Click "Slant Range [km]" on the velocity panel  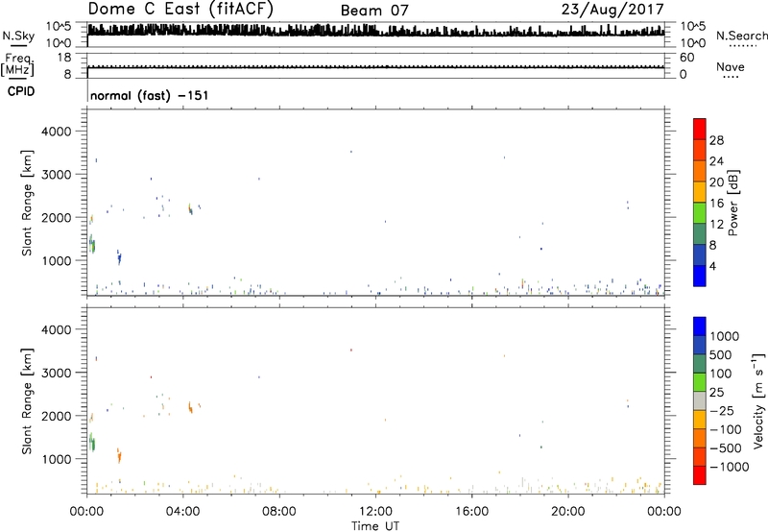pyautogui.click(x=27, y=400)
